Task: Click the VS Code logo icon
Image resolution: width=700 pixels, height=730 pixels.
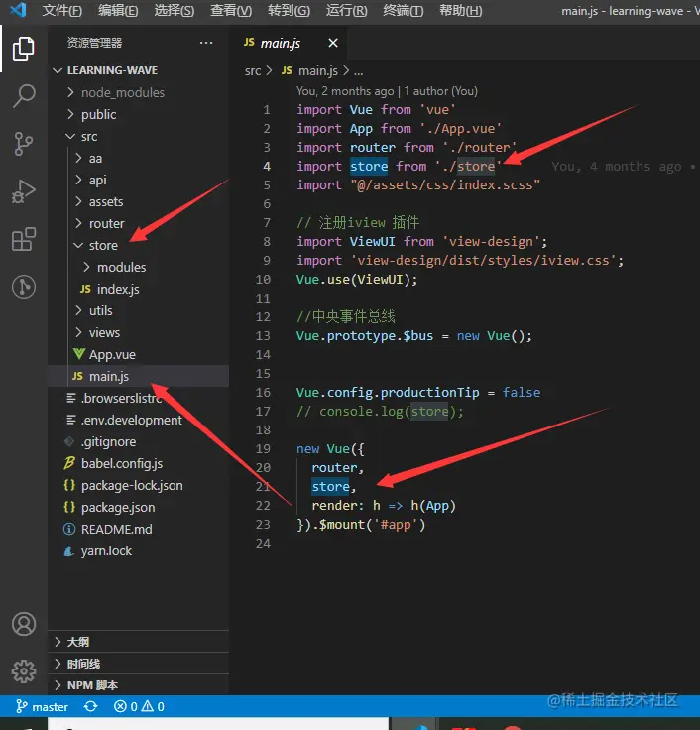Action: point(18,10)
